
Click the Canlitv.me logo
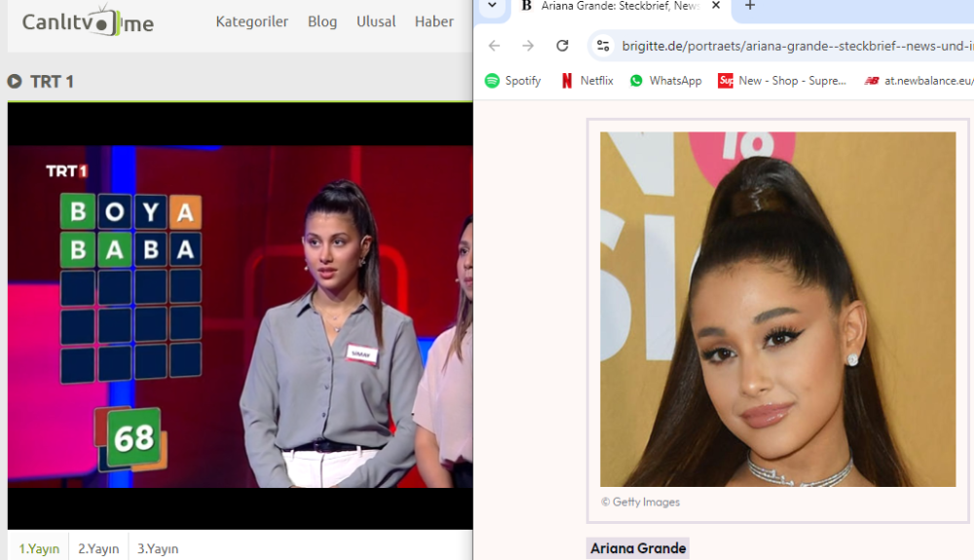tap(88, 21)
